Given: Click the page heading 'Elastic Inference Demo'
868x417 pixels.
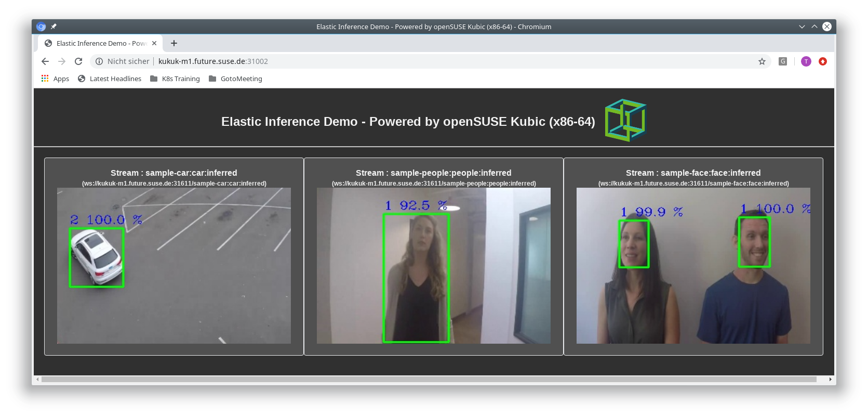Looking at the screenshot, I should [x=408, y=122].
